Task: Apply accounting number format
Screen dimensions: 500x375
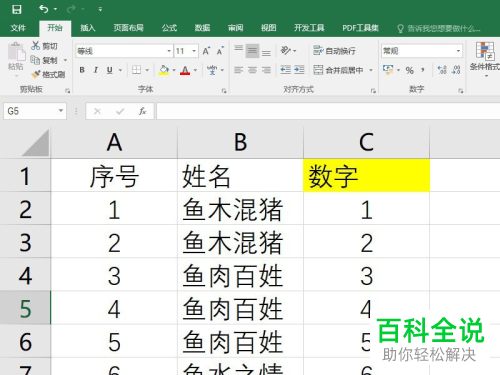Action: tap(388, 70)
